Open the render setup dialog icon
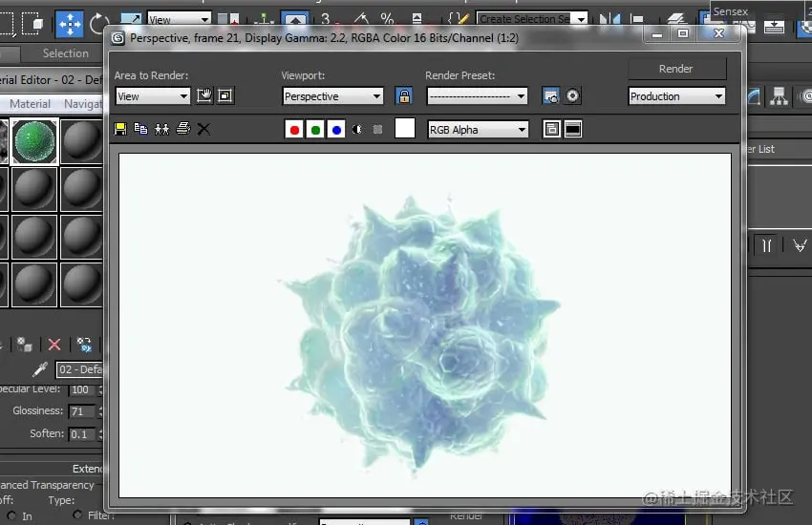This screenshot has height=525, width=812. tap(550, 96)
